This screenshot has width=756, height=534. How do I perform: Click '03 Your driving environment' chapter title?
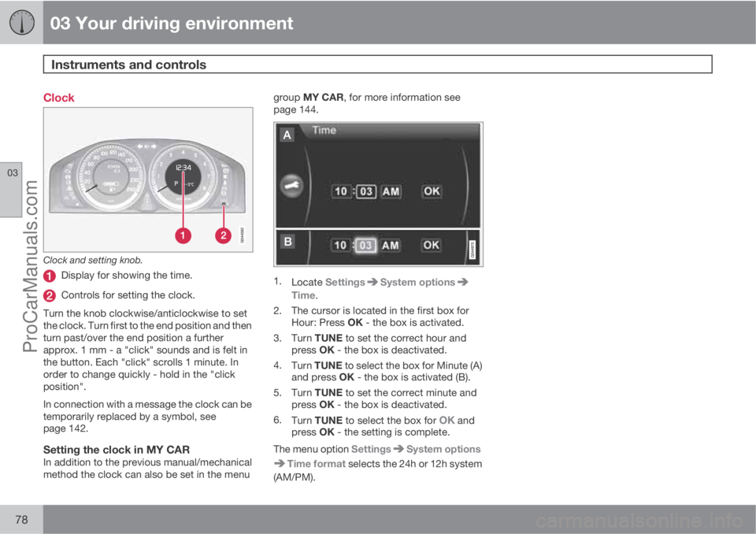[x=172, y=23]
